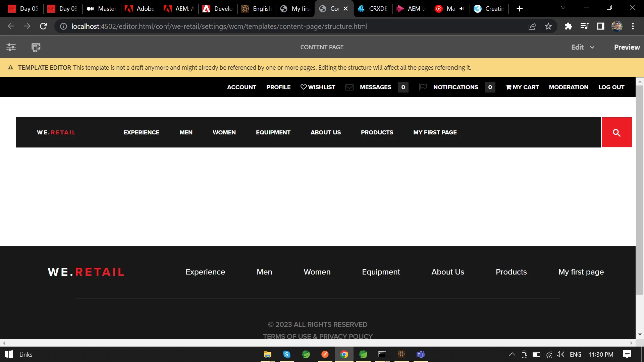644x362 pixels.
Task: Toggle Chrome side panel icon
Action: pos(600,26)
